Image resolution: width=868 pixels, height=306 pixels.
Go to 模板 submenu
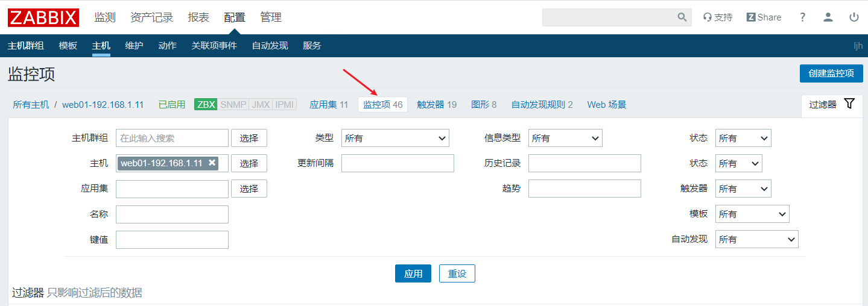tap(68, 46)
